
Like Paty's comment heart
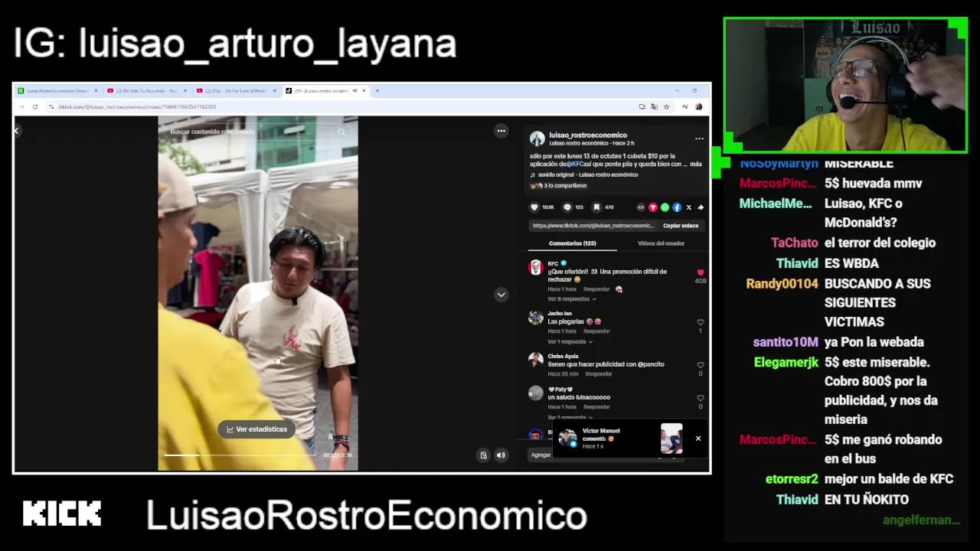click(701, 398)
